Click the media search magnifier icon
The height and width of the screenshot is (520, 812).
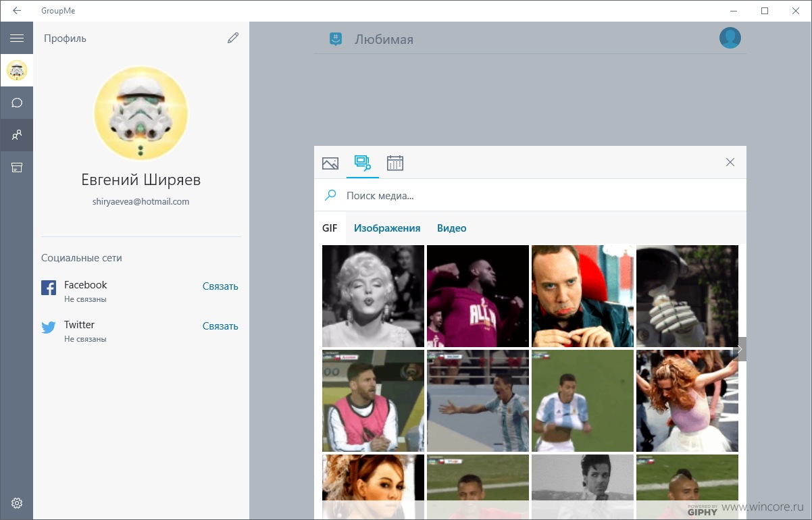pyautogui.click(x=330, y=195)
